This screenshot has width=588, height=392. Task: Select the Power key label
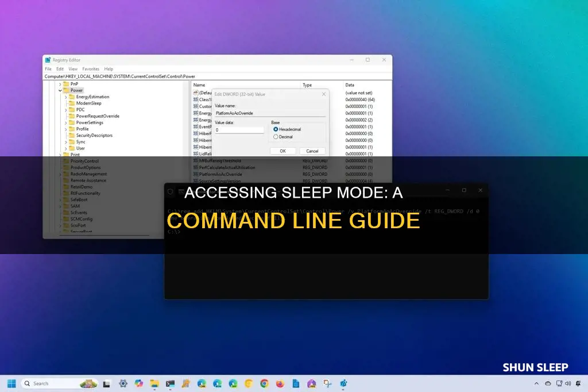coord(76,90)
